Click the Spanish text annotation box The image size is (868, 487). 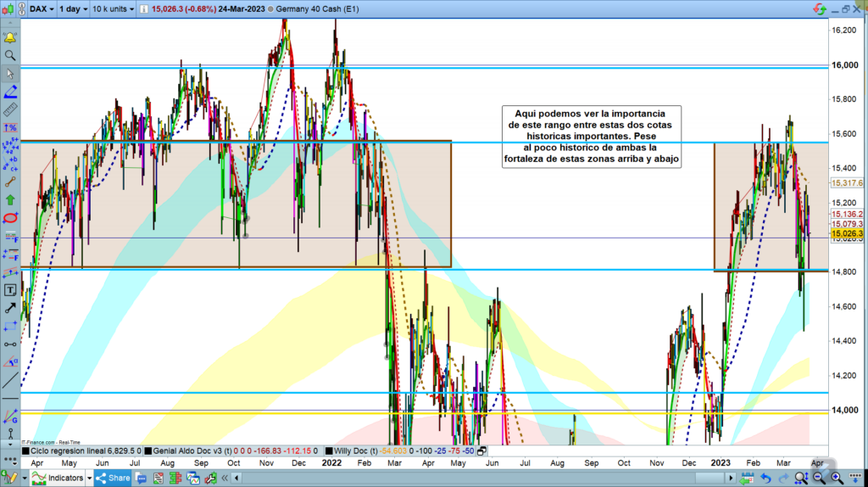[591, 137]
